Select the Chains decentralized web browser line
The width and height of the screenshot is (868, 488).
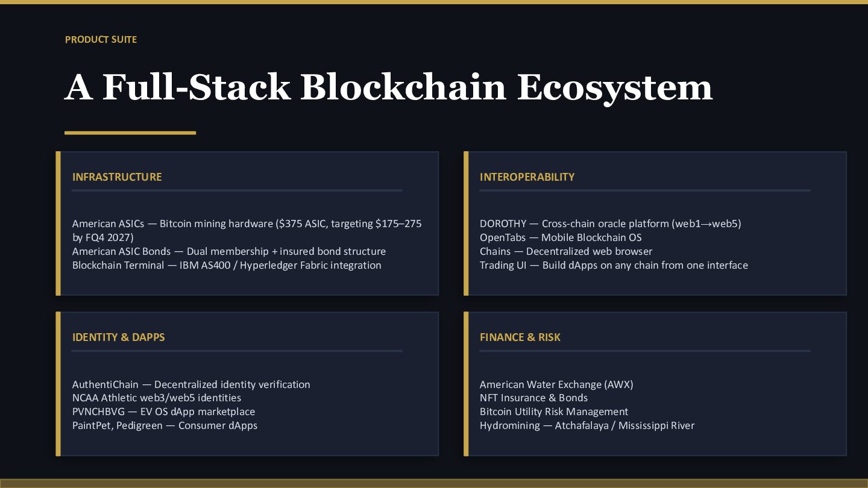pyautogui.click(x=565, y=252)
